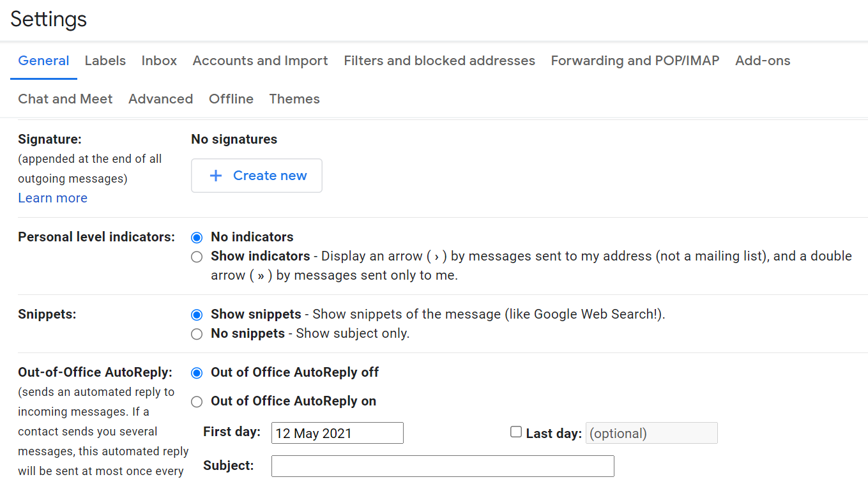This screenshot has width=868, height=484.
Task: Turn Out of Office AutoReply on
Action: tap(197, 402)
